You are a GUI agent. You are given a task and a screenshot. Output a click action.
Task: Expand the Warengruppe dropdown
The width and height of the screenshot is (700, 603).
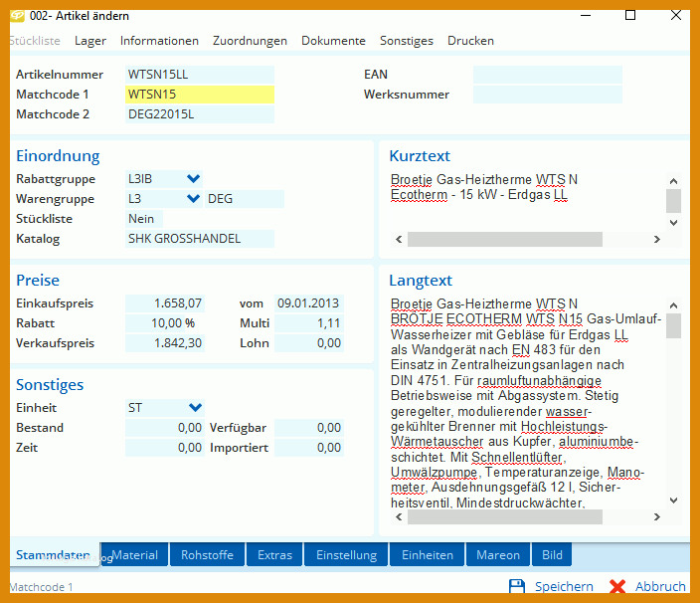point(193,199)
